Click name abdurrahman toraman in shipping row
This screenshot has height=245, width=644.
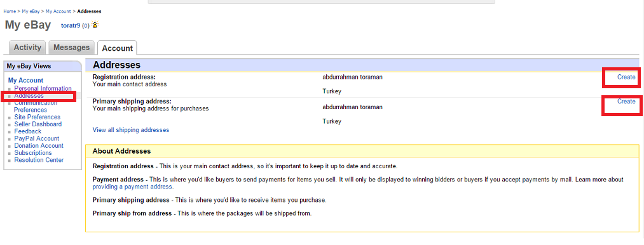pos(352,107)
